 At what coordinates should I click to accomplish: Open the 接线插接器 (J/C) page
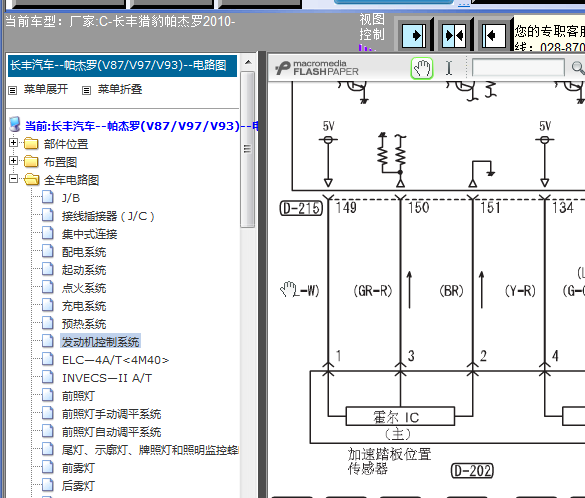pos(108,216)
